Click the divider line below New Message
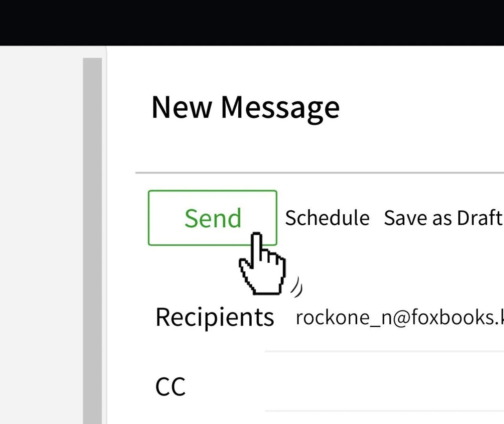Viewport: 504px width, 424px height. 319,172
